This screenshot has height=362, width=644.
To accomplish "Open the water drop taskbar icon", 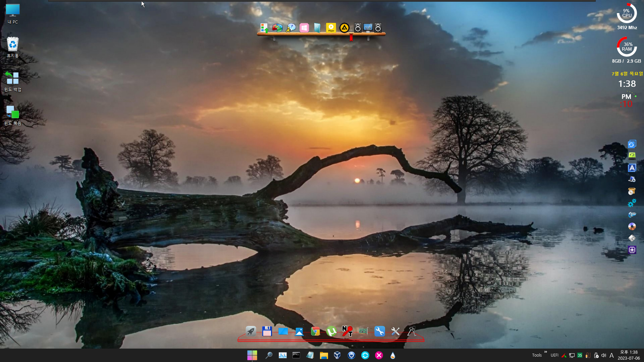I will tap(393, 355).
